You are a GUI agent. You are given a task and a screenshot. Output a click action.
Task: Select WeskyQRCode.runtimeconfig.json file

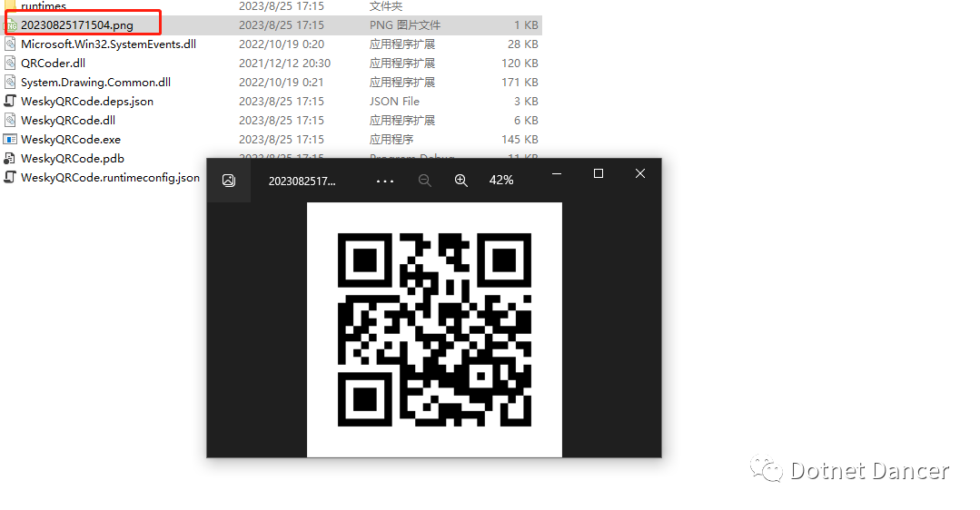[110, 177]
